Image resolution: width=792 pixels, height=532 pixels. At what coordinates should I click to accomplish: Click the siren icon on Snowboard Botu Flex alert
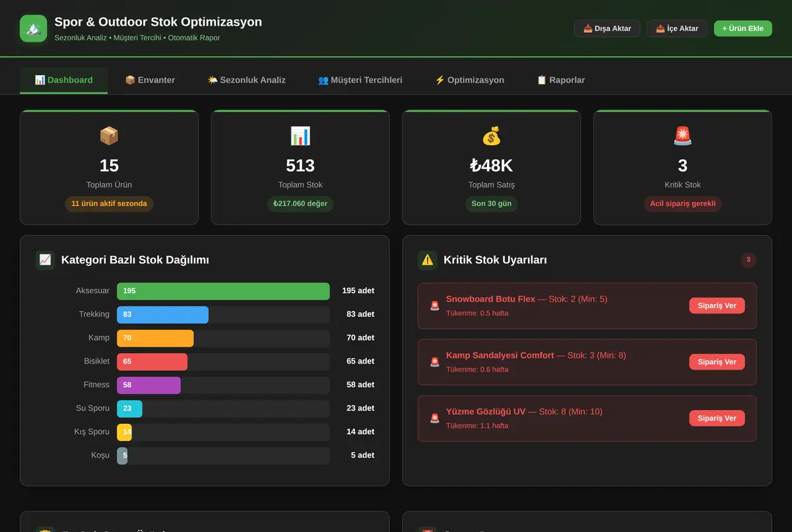click(x=434, y=306)
